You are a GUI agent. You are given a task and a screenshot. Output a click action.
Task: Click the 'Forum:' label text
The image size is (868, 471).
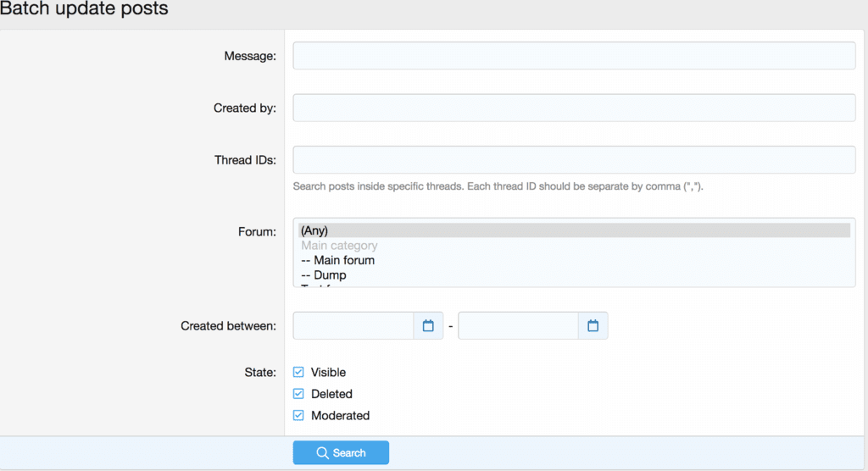coord(257,231)
